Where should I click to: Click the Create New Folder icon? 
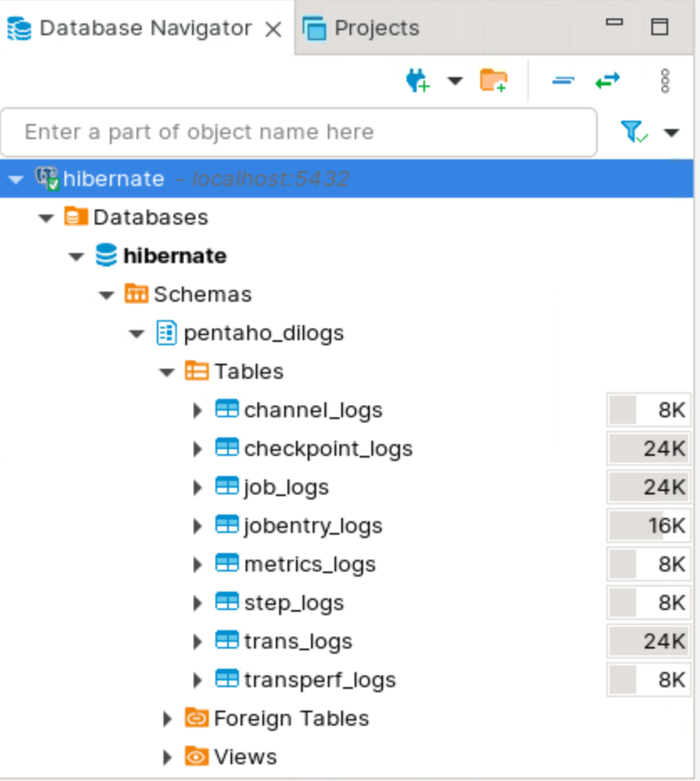(x=494, y=80)
